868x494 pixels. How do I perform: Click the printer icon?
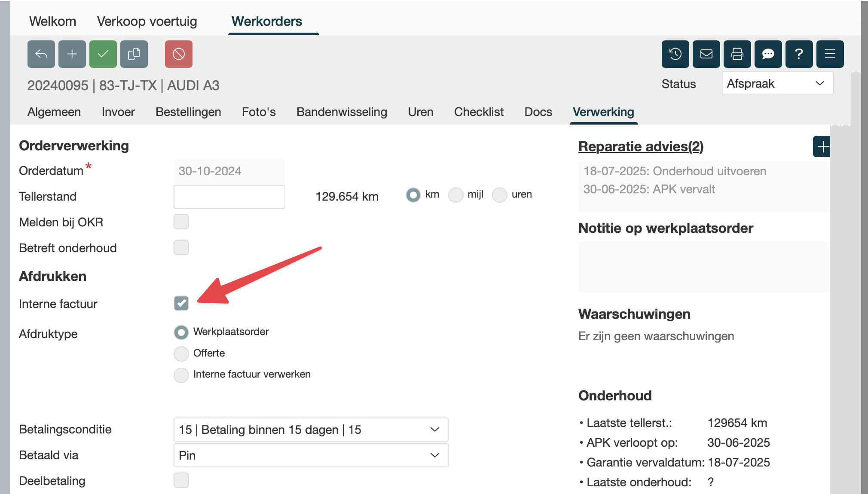tap(737, 54)
